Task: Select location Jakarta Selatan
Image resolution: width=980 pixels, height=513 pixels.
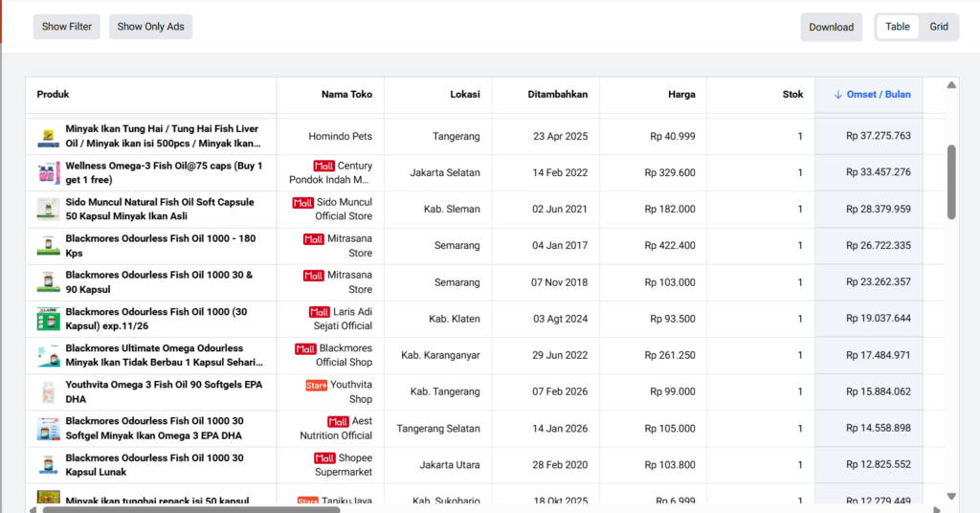Action: 445,172
